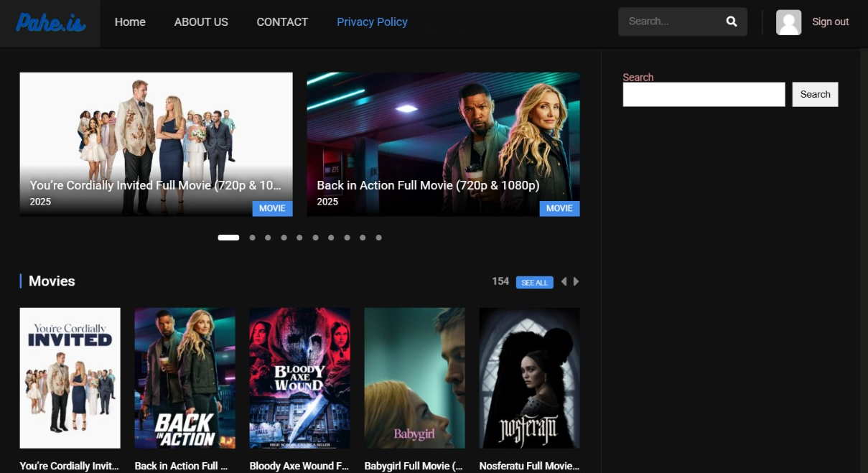Open the Home menu item
Screen dimensions: 868x473
coord(130,22)
